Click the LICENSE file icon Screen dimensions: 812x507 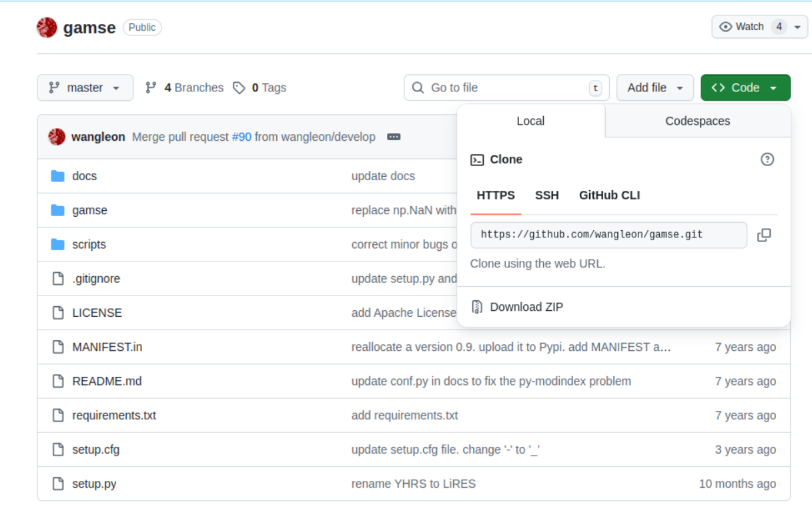coord(58,313)
